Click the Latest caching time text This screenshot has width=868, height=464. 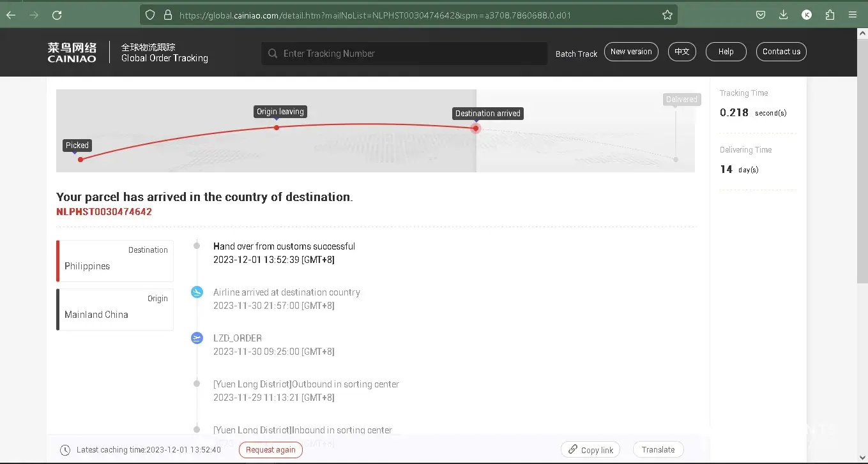(149, 450)
